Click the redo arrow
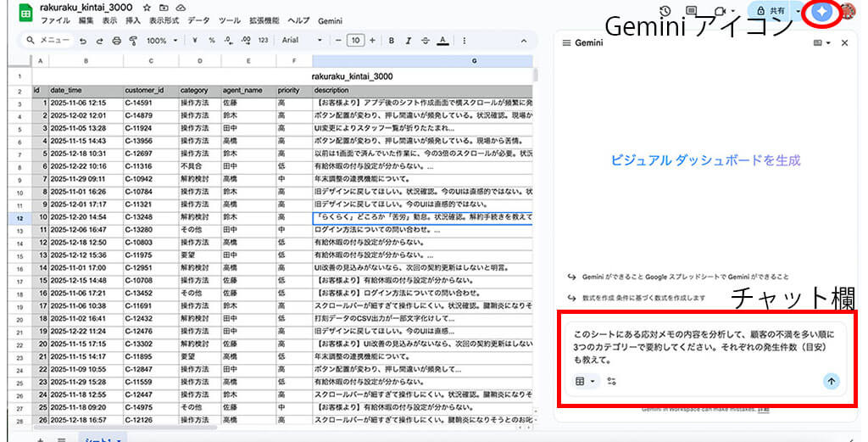868x442 pixels. pyautogui.click(x=100, y=41)
